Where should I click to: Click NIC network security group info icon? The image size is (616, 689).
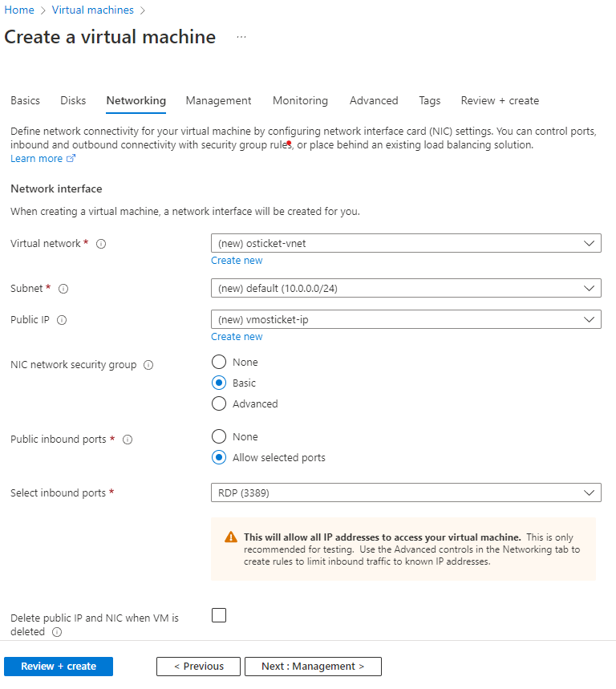[x=148, y=365]
